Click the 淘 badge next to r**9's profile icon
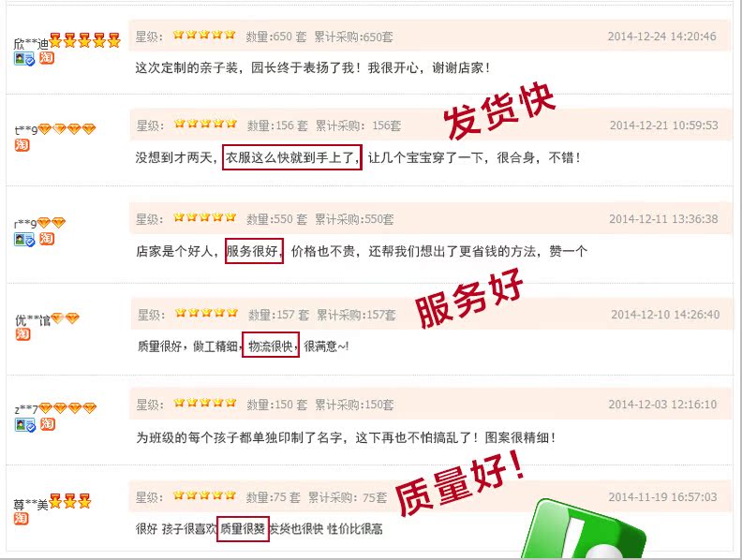Screen dimensions: 742x560 pos(47,239)
